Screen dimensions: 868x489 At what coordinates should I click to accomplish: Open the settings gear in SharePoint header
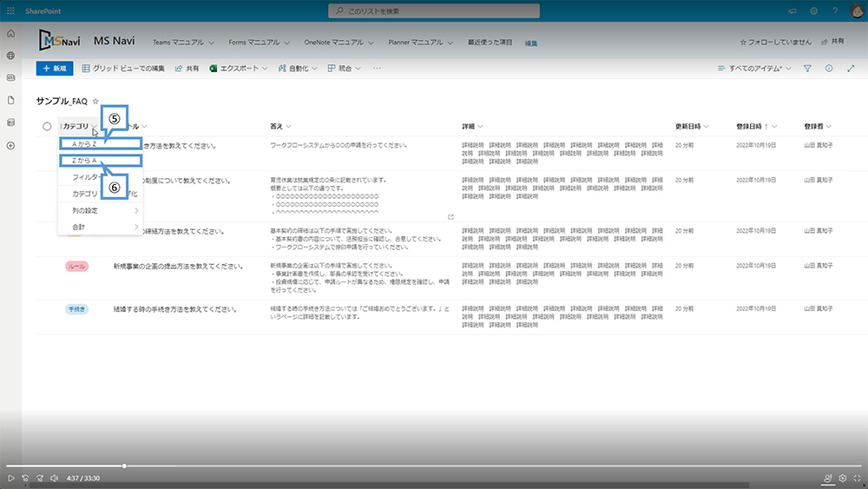[813, 11]
